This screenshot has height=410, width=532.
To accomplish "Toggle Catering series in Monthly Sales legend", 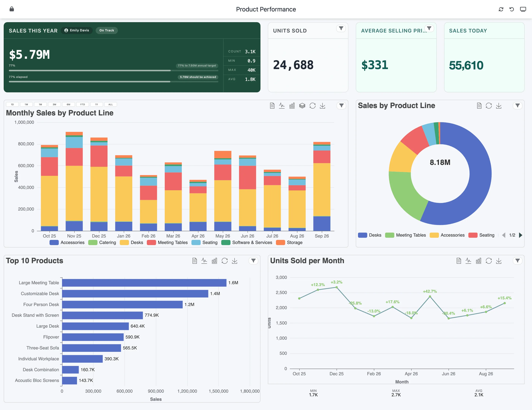I will tap(102, 242).
